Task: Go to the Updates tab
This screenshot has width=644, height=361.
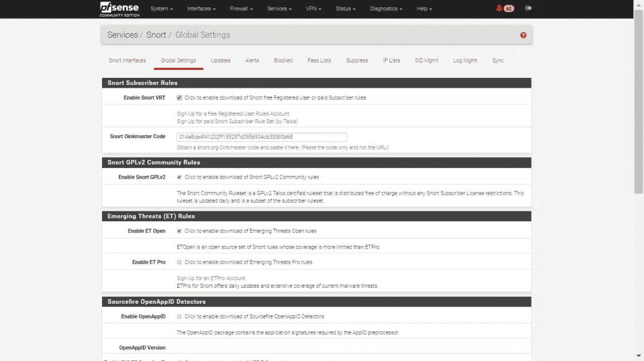Action: click(x=221, y=60)
